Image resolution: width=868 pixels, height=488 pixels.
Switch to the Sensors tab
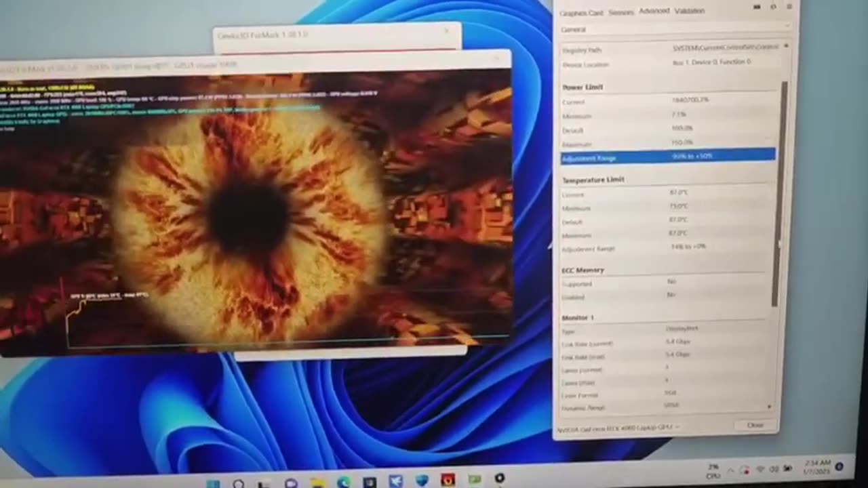[x=620, y=12]
